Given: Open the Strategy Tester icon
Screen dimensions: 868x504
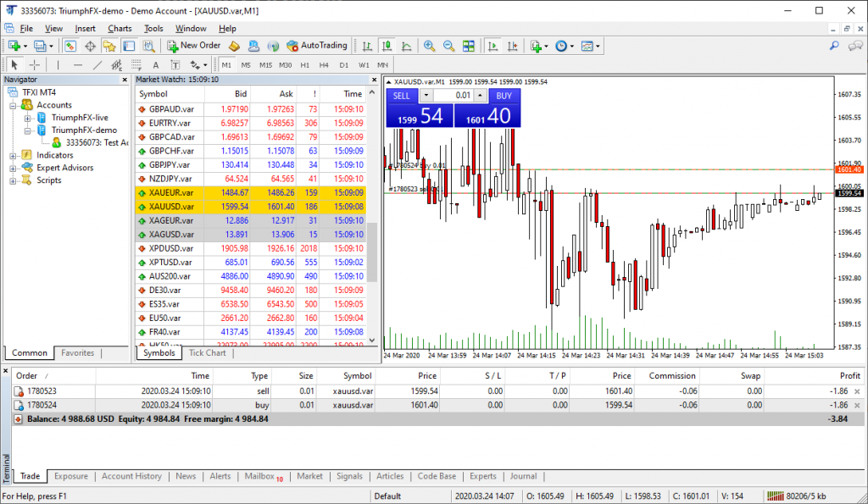Looking at the screenshot, I should point(149,46).
